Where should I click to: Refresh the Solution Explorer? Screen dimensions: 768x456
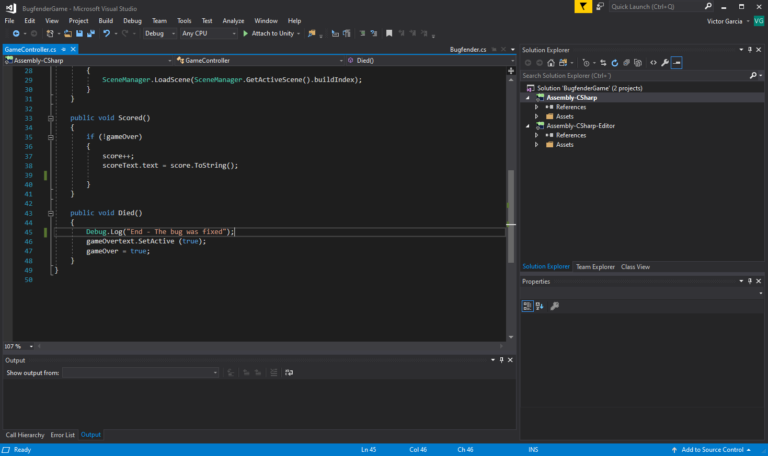(615, 63)
